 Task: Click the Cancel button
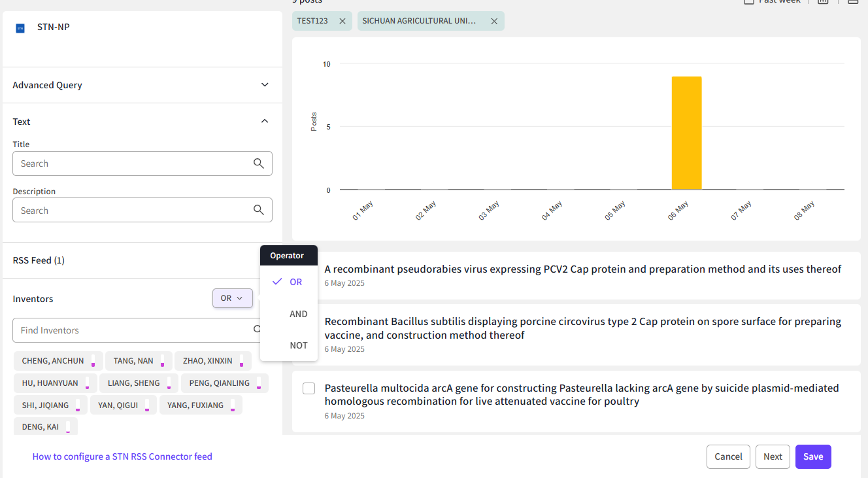(727, 457)
